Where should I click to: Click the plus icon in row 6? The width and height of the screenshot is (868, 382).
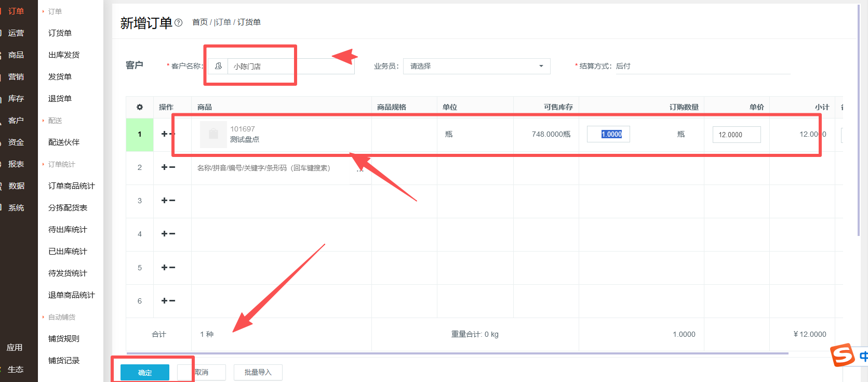tap(165, 301)
